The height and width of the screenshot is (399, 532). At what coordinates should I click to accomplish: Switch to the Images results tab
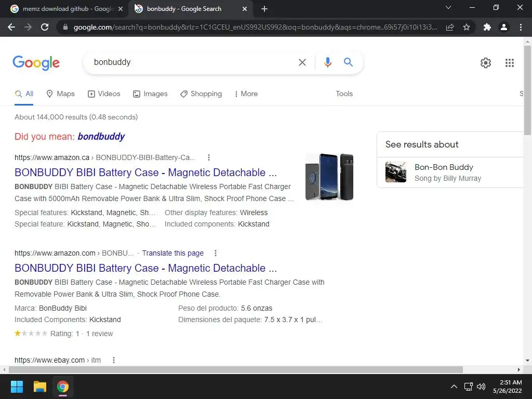(150, 94)
